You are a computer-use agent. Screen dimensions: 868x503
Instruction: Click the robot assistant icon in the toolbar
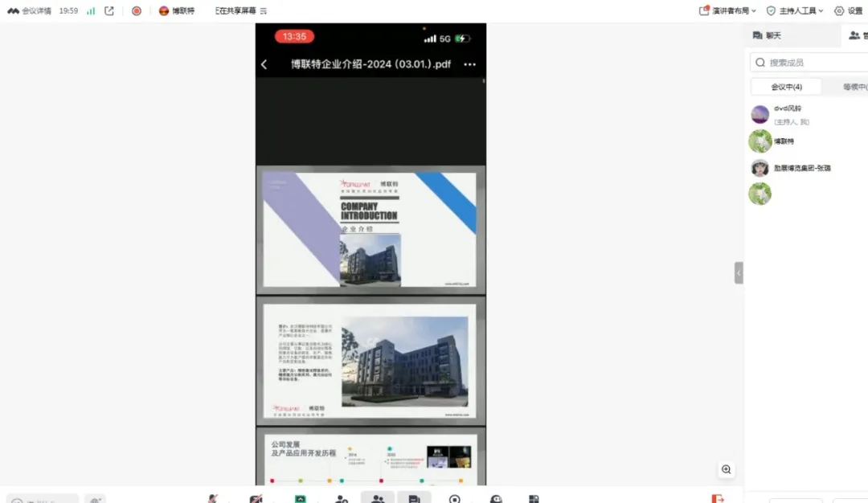[496, 498]
